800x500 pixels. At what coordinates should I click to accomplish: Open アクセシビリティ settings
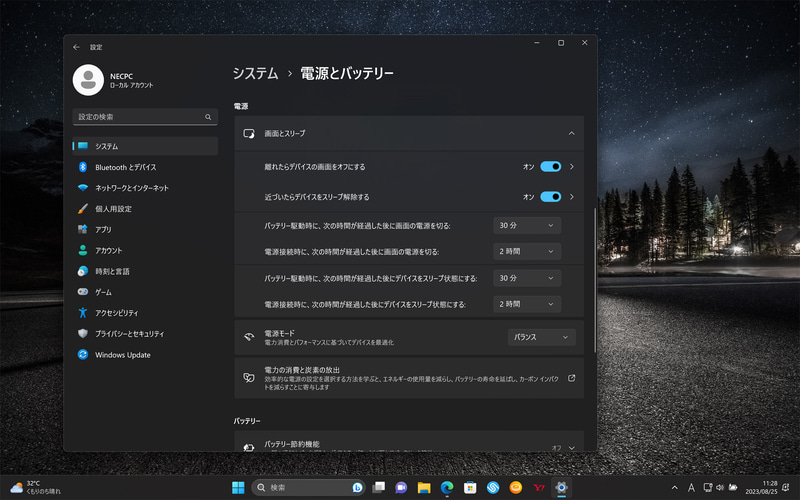pyautogui.click(x=145, y=313)
